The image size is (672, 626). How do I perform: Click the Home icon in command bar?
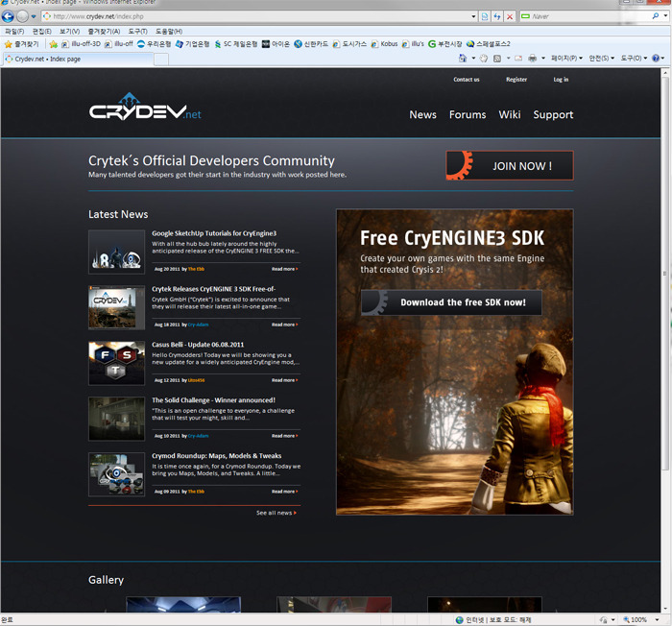tap(463, 58)
